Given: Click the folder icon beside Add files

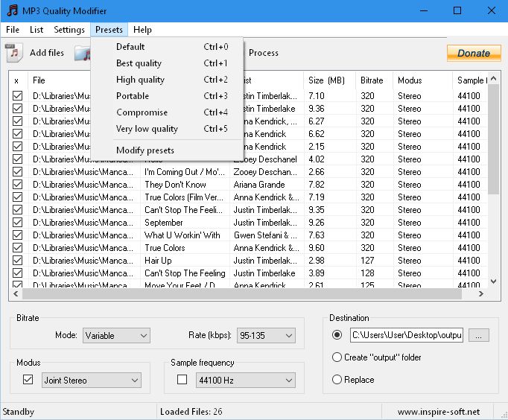Looking at the screenshot, I should pos(83,53).
